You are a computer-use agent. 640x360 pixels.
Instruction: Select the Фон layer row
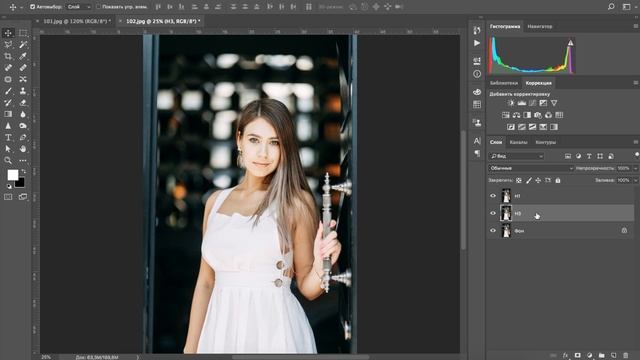click(x=561, y=231)
